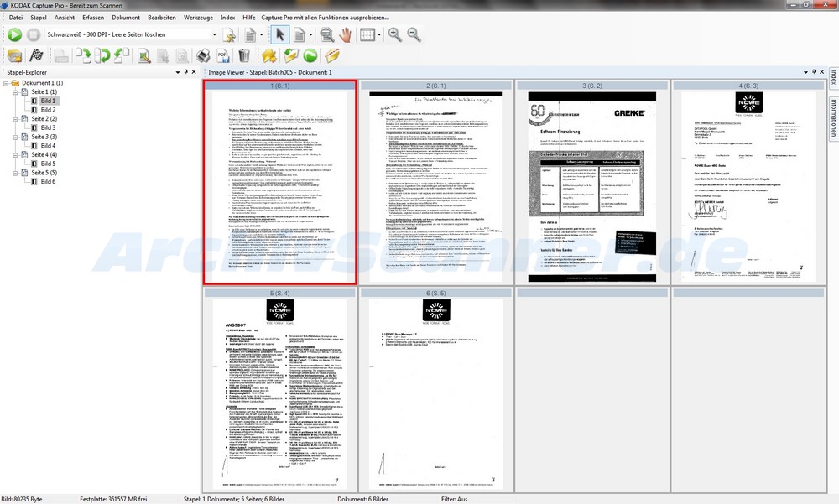Click the save as PDF icon
The width and height of the screenshot is (839, 504).
pos(222,56)
